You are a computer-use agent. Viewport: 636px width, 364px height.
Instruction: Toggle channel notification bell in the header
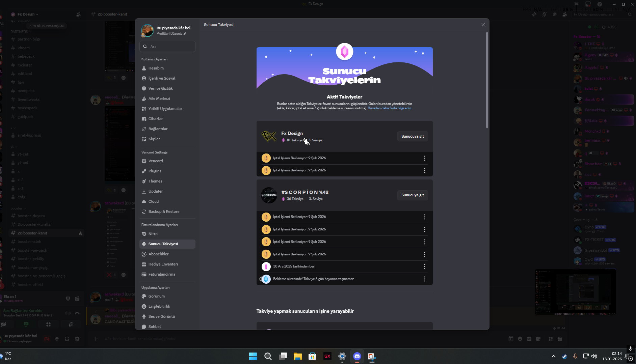544,14
